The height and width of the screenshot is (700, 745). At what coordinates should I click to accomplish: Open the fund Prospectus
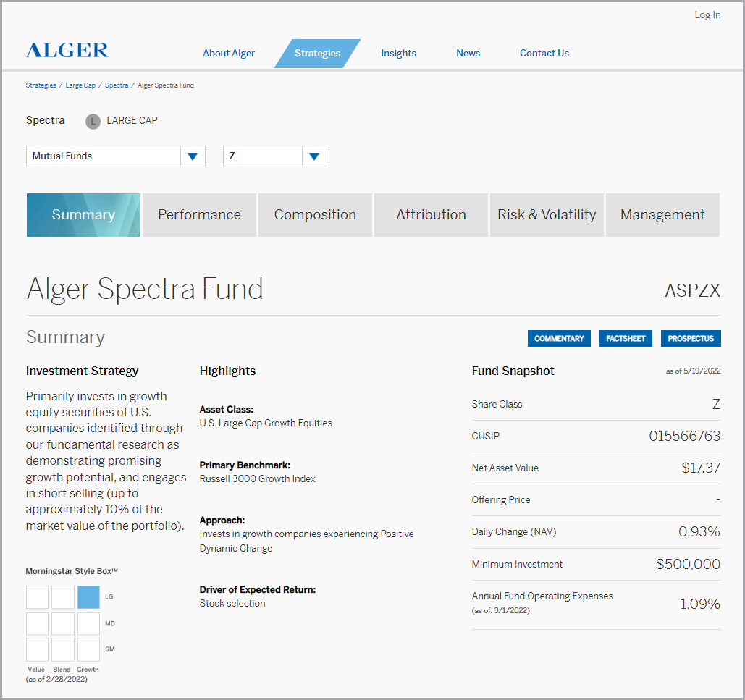pyautogui.click(x=690, y=338)
